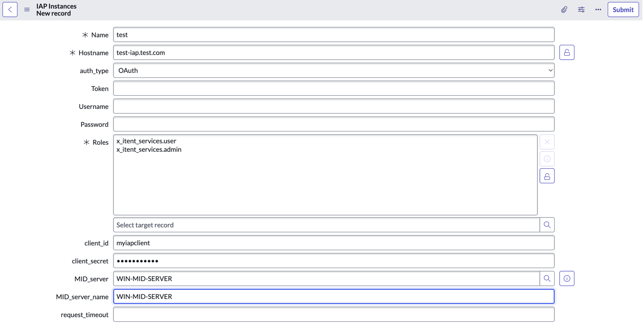Open more options ellipsis menu
The image size is (644, 328).
598,10
